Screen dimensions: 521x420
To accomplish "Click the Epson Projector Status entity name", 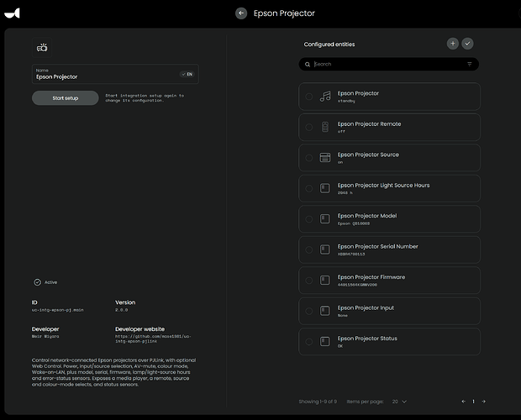I will (x=367, y=339).
